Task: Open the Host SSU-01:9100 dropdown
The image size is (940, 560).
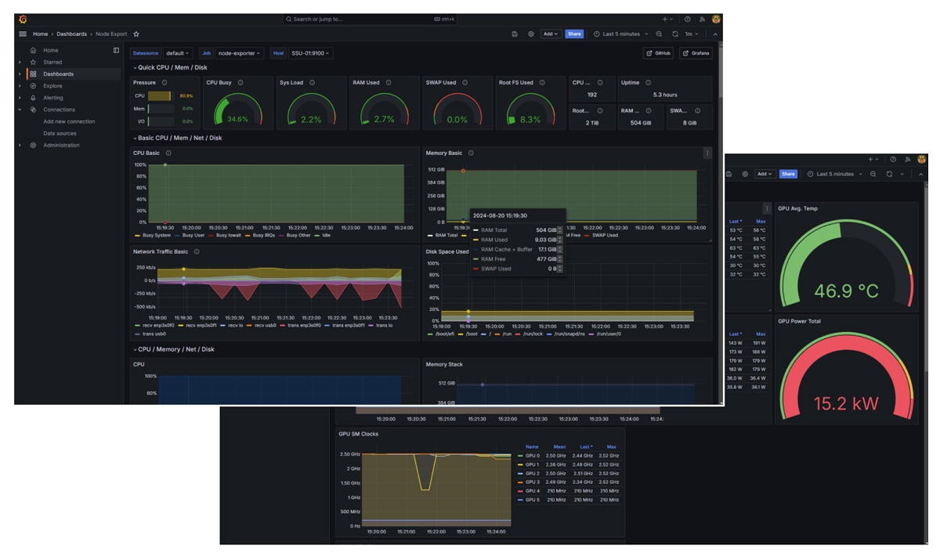Action: [x=310, y=53]
